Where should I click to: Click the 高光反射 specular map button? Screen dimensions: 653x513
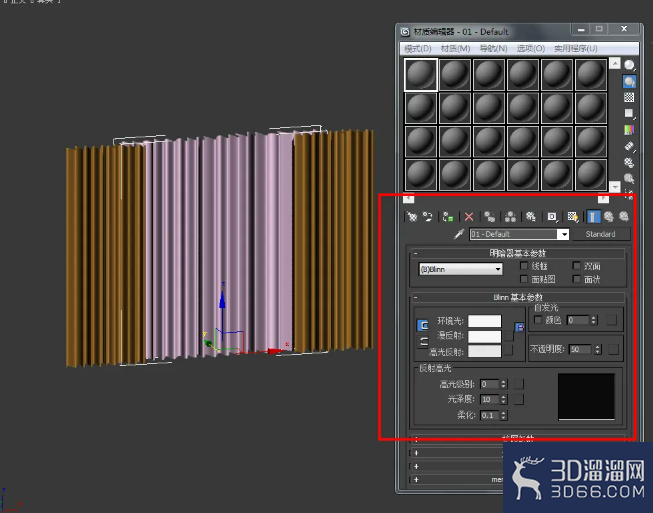[x=508, y=351]
